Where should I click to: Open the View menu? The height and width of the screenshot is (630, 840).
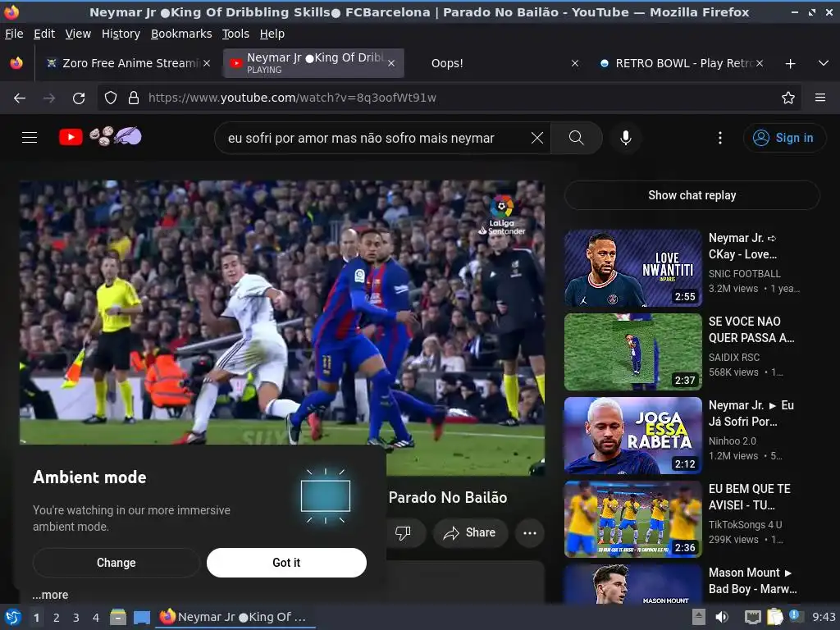click(78, 34)
